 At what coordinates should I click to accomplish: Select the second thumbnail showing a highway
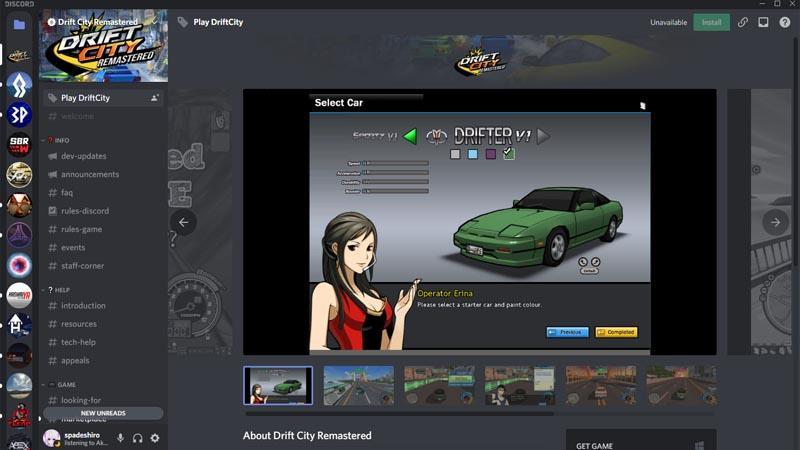pos(359,386)
